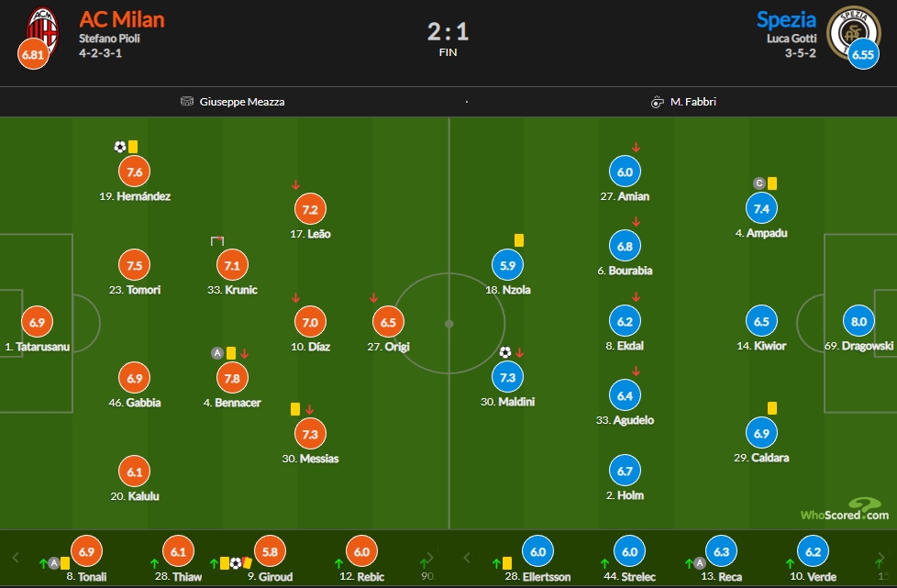
Task: Click the referee whistle icon beside M. Fabbri
Action: [x=656, y=102]
